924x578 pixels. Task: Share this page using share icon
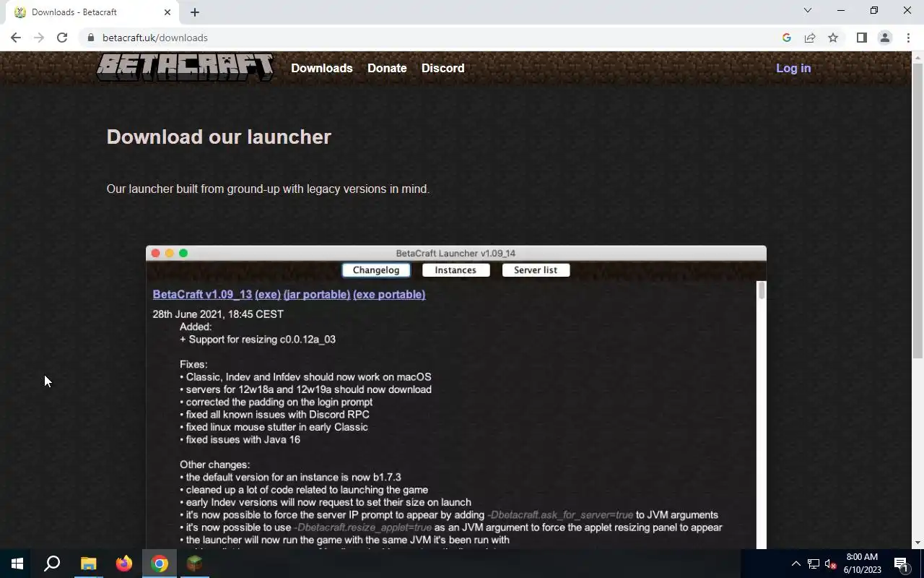click(x=810, y=38)
